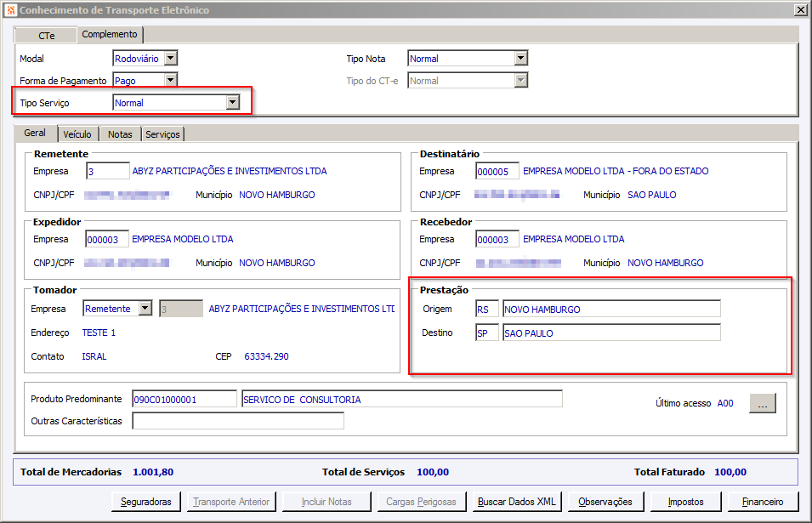Click Total Faturado value 100,00

tap(730, 472)
